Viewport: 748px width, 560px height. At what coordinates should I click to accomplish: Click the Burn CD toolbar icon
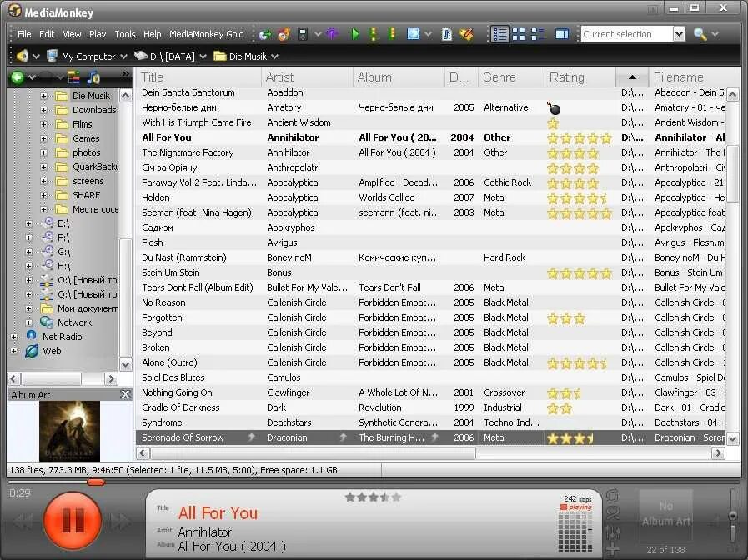point(284,34)
